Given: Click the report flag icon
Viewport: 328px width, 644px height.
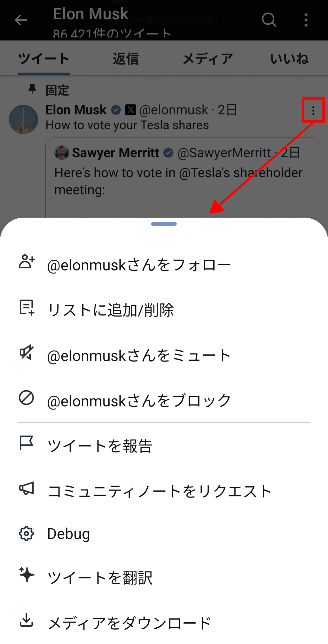Looking at the screenshot, I should (x=26, y=443).
